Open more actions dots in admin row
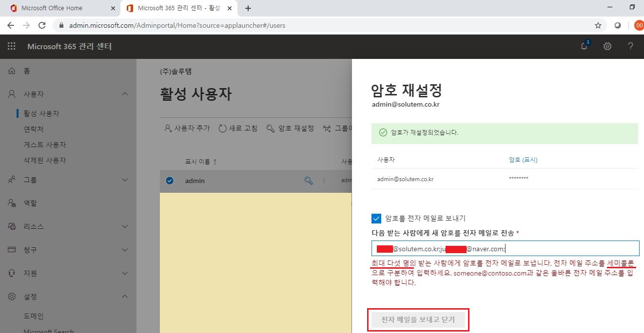Screen dimensions: 644x333 click(x=324, y=181)
